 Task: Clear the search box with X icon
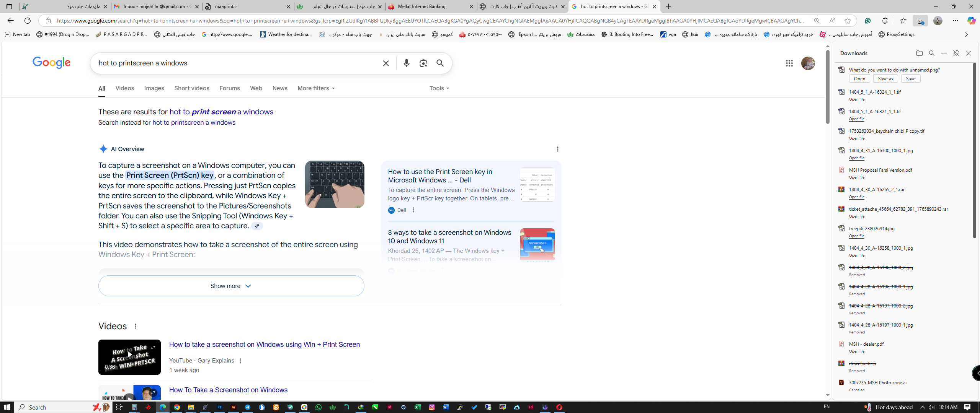tap(386, 63)
